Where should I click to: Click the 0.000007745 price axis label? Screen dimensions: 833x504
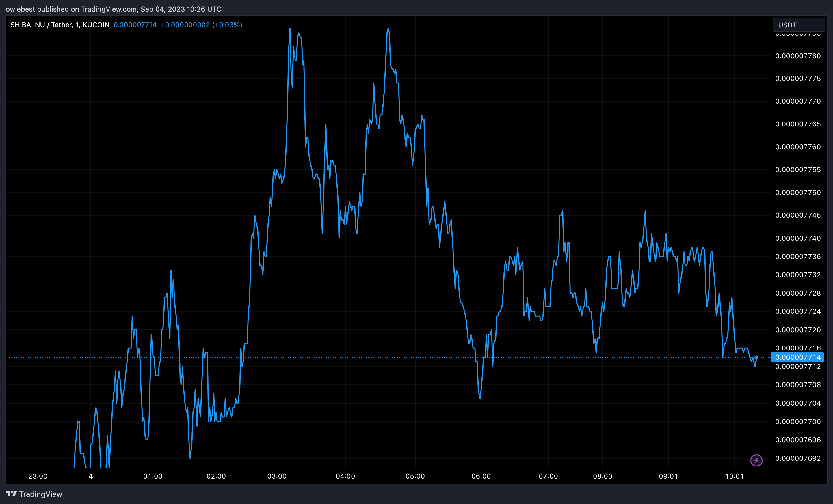tap(798, 215)
